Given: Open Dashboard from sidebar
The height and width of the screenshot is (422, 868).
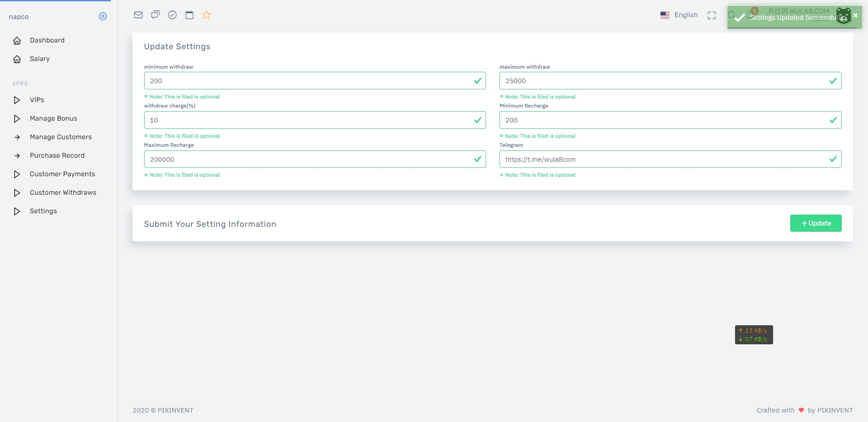Looking at the screenshot, I should click(x=47, y=40).
